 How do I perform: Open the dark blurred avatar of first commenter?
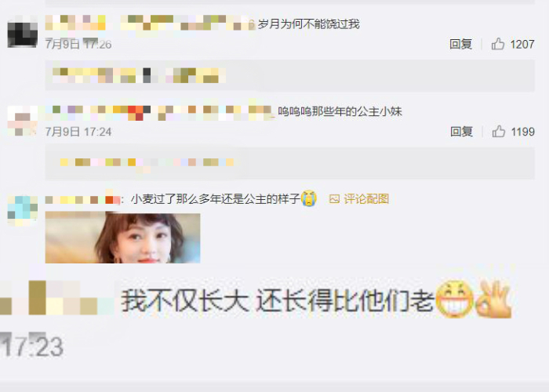pos(23,34)
